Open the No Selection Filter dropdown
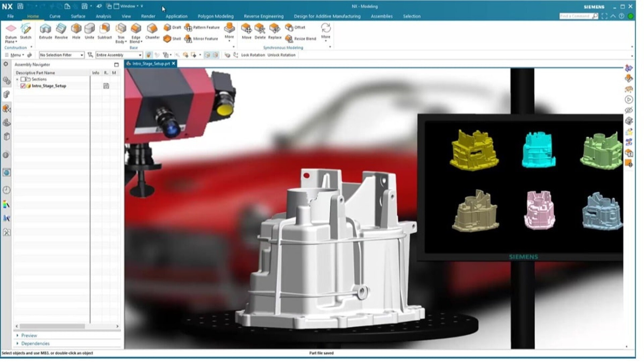The width and height of the screenshot is (644, 362). (61, 55)
